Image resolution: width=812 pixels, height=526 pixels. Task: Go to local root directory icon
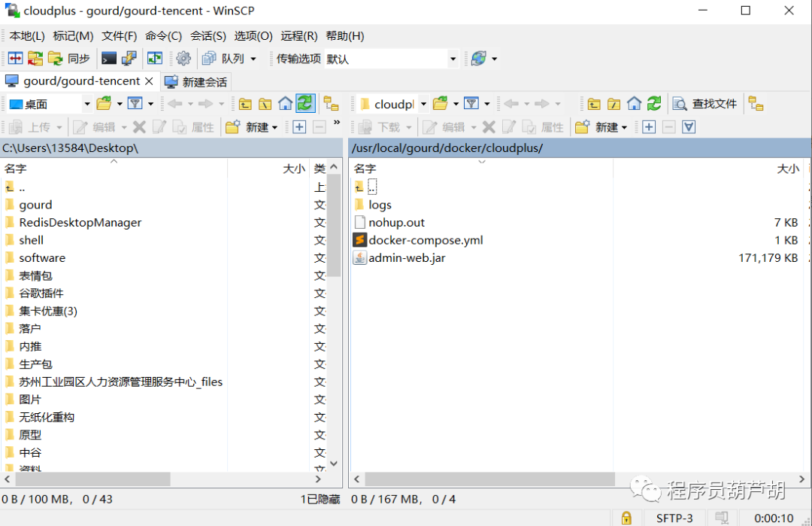(265, 104)
